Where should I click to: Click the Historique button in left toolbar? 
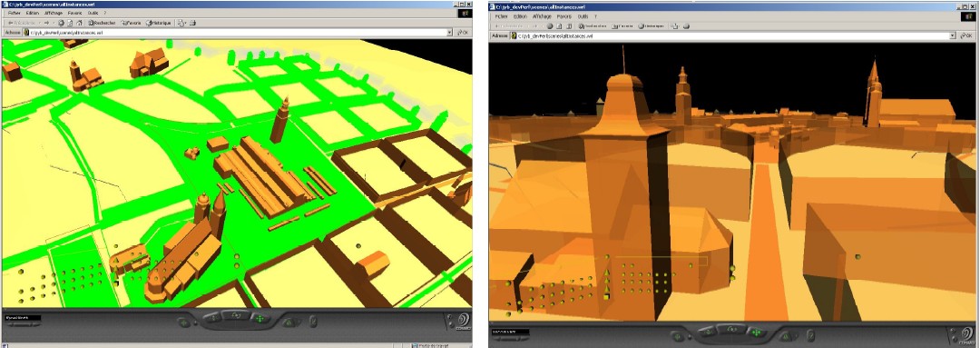coord(159,23)
